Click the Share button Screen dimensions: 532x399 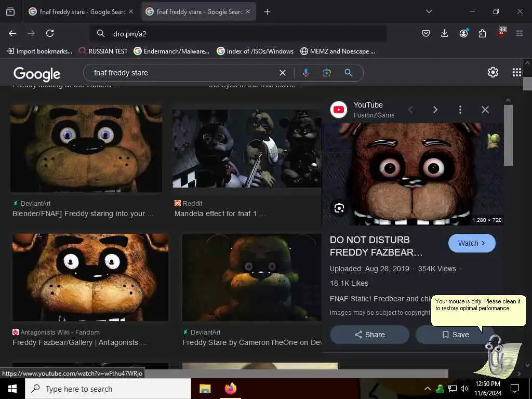(x=369, y=335)
